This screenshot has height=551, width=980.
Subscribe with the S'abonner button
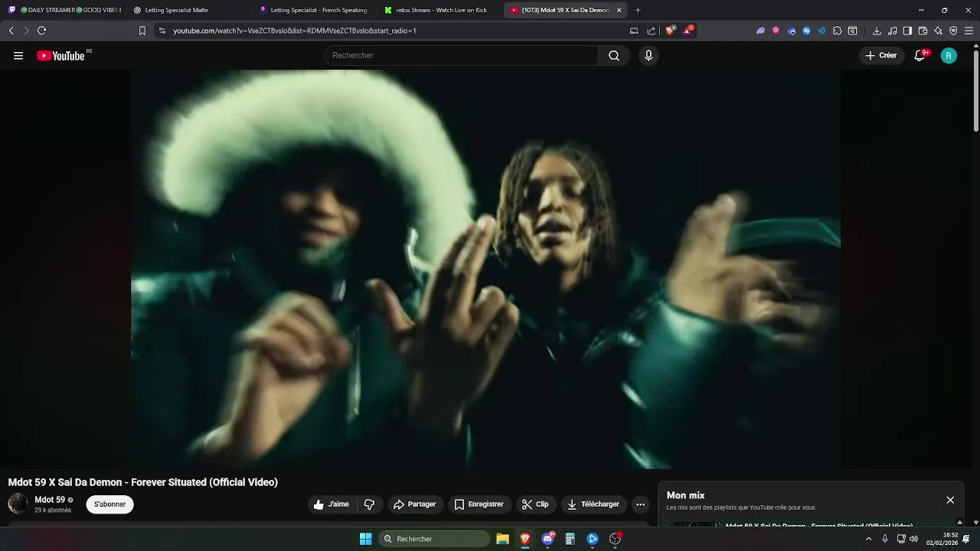tap(109, 504)
